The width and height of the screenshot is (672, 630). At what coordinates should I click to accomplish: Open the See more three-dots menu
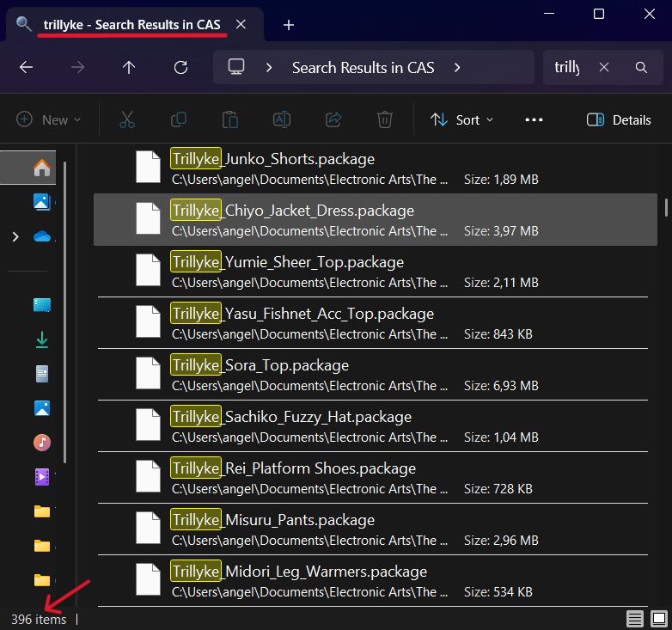tap(534, 119)
